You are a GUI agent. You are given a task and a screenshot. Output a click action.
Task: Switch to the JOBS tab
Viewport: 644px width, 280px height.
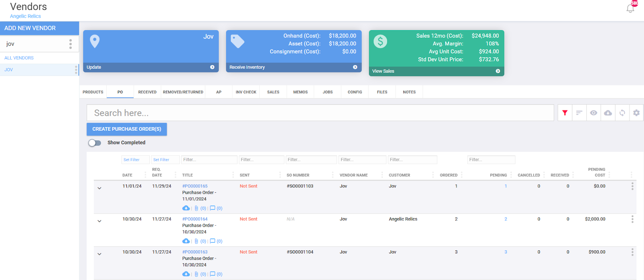328,92
